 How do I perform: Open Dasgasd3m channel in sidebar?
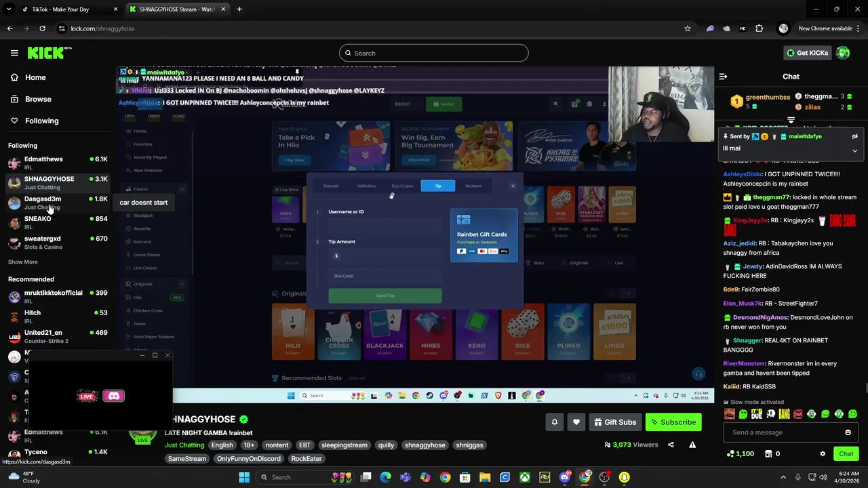click(x=58, y=203)
